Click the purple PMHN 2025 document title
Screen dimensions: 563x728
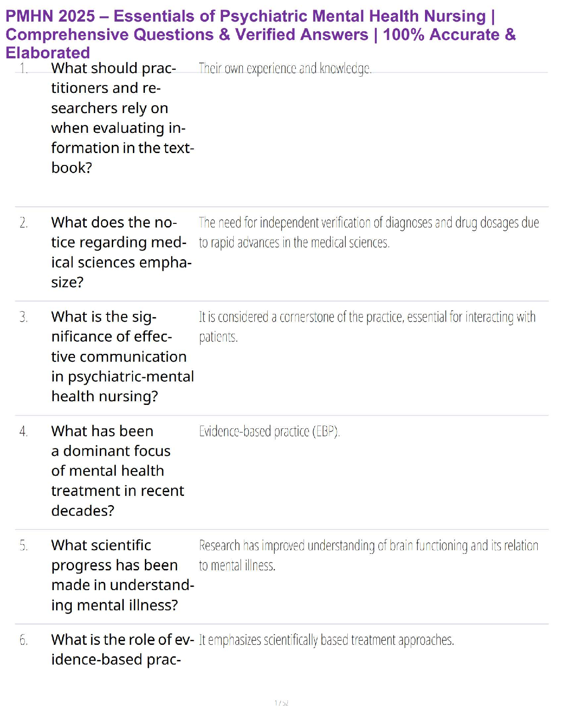click(x=260, y=34)
